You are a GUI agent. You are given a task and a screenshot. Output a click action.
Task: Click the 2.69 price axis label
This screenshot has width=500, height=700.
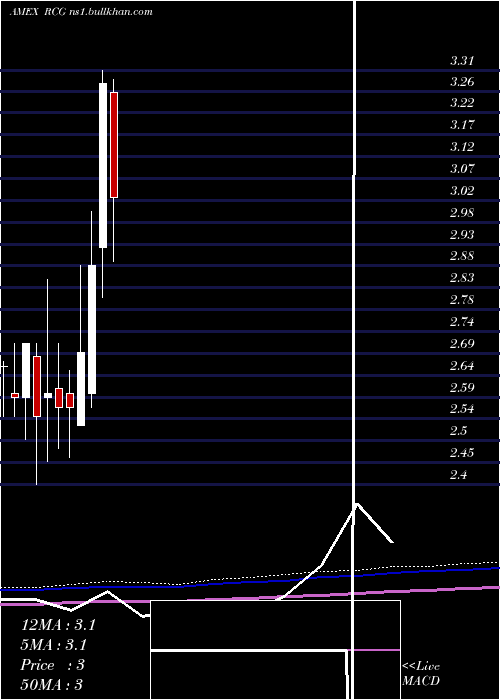(462, 343)
